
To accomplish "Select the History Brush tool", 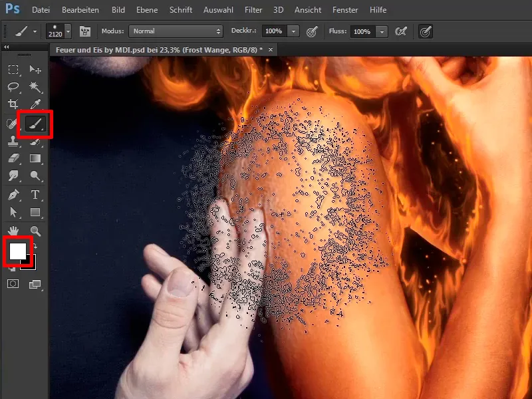I will (35, 142).
